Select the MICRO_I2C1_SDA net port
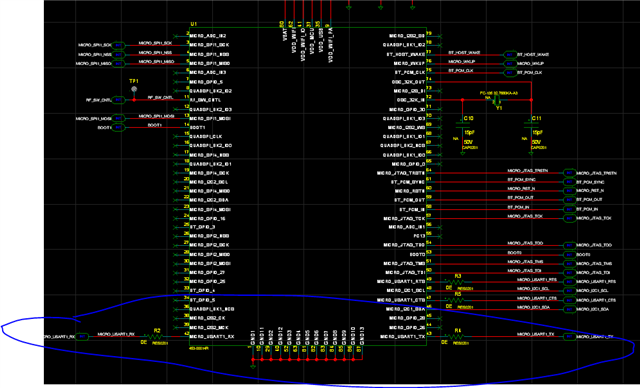The image size is (640, 388). [x=569, y=309]
